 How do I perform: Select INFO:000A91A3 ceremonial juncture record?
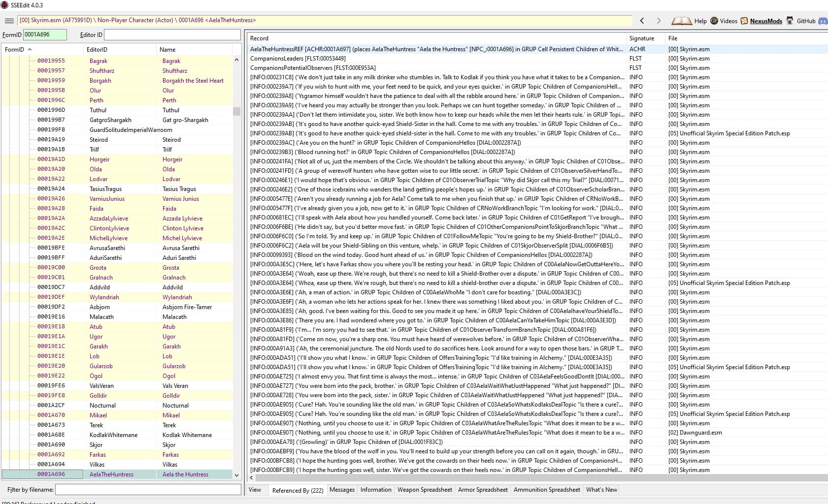point(537,348)
